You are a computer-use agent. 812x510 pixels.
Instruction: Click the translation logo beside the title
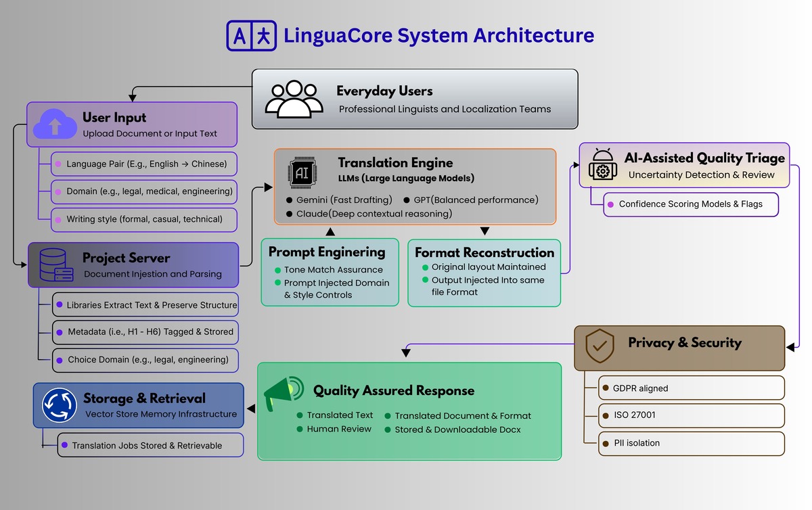point(252,35)
